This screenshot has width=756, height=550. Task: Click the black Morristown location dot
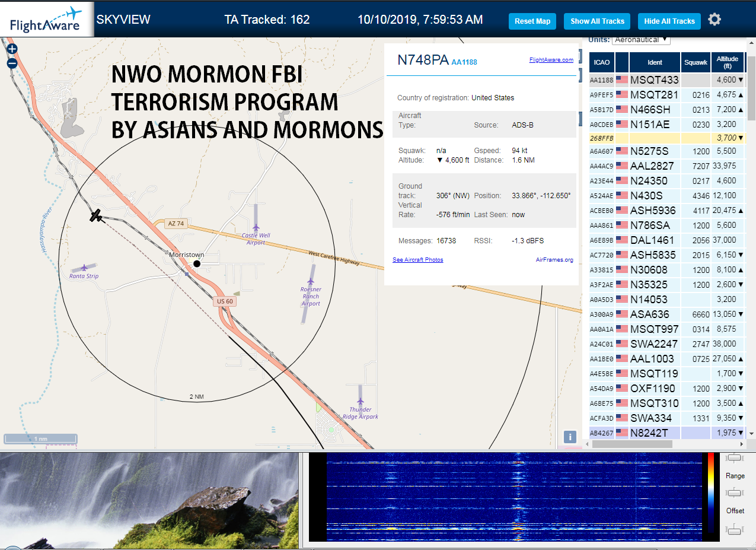coord(197,263)
